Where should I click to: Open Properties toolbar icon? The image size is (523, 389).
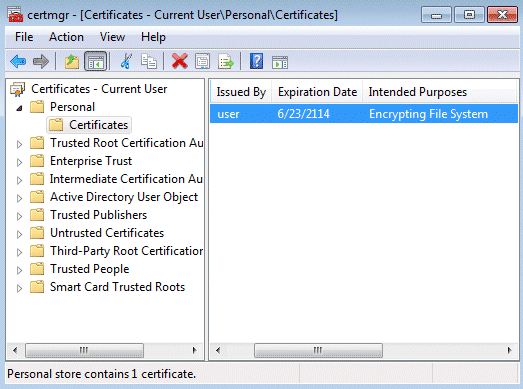click(x=202, y=61)
